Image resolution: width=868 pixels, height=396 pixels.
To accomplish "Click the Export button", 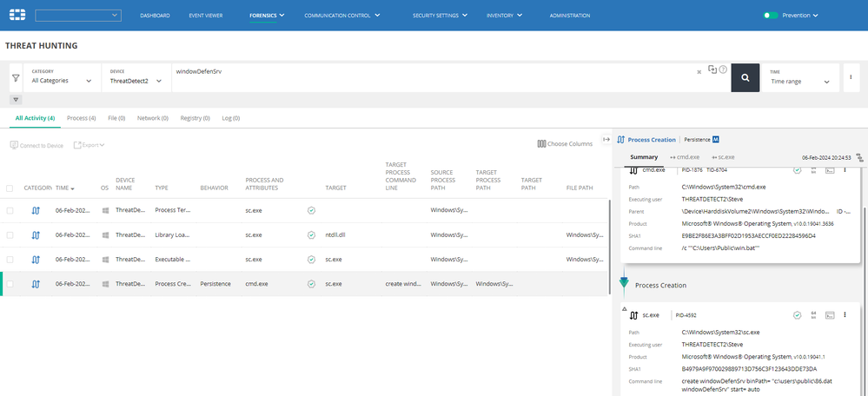I will (x=90, y=145).
